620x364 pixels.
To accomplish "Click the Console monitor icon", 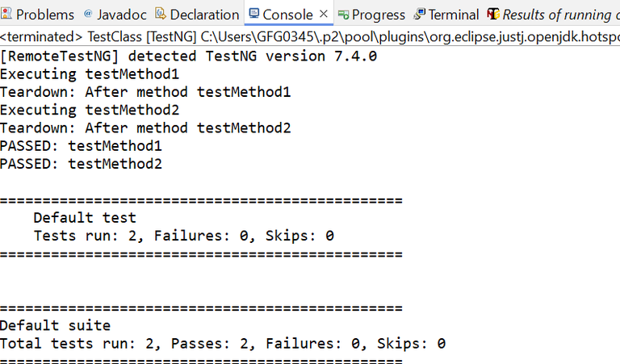I will 254,15.
